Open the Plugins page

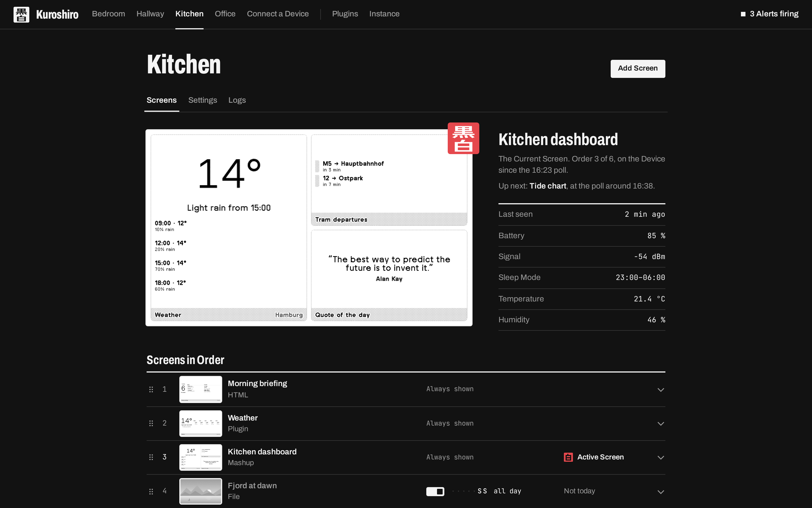(345, 14)
